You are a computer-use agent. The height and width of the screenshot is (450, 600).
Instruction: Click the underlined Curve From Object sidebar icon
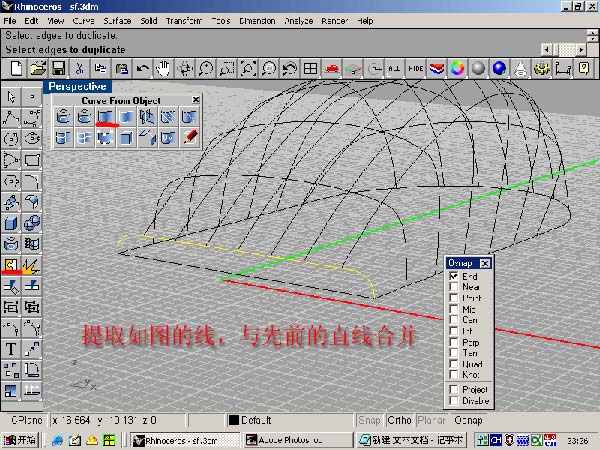(x=11, y=265)
